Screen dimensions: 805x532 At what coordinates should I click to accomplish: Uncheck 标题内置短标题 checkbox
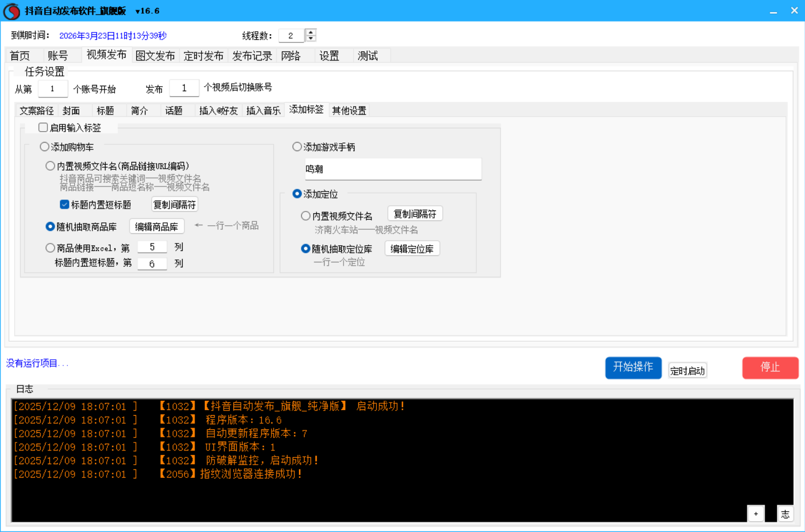tap(64, 204)
